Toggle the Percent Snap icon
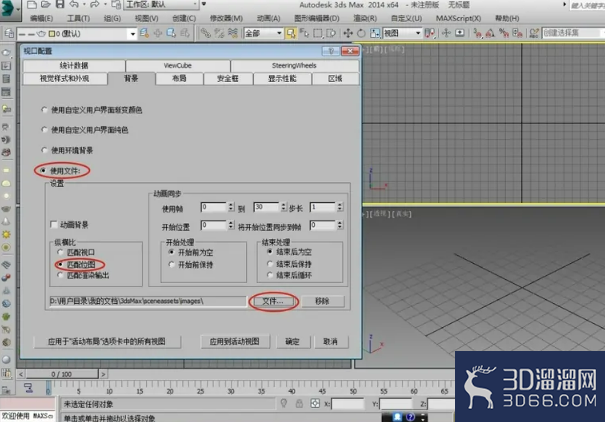Viewport: 605px width, 422px height. pyautogui.click(x=504, y=34)
